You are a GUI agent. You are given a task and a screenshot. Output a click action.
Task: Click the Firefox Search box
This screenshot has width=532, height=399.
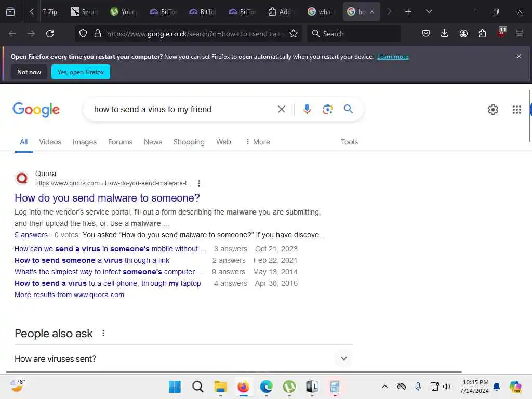click(354, 34)
